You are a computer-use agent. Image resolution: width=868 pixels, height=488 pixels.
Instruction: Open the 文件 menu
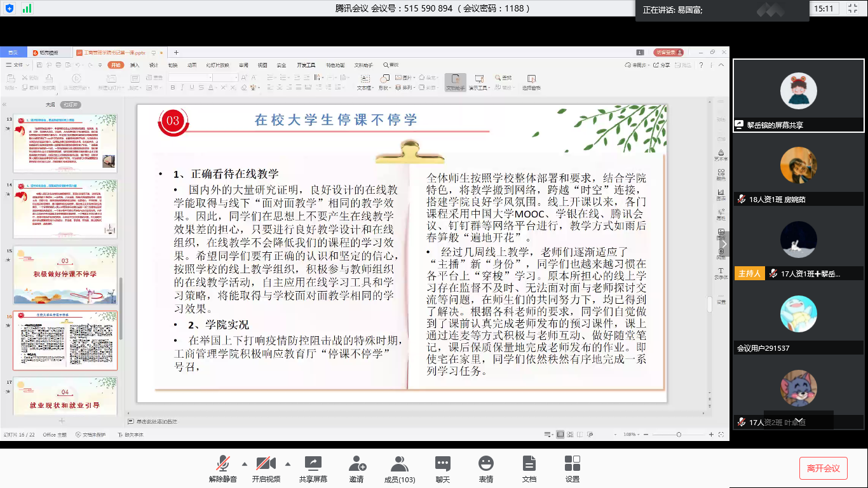18,65
